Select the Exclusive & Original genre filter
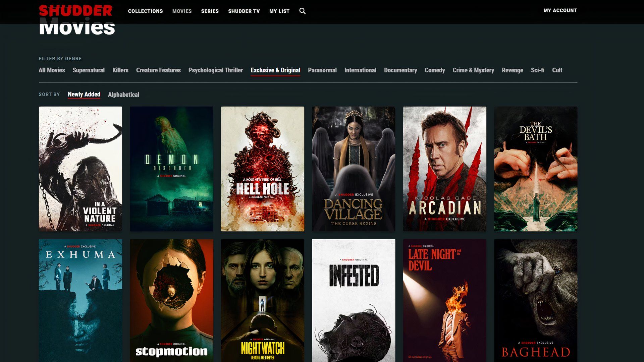This screenshot has width=644, height=362. click(275, 70)
